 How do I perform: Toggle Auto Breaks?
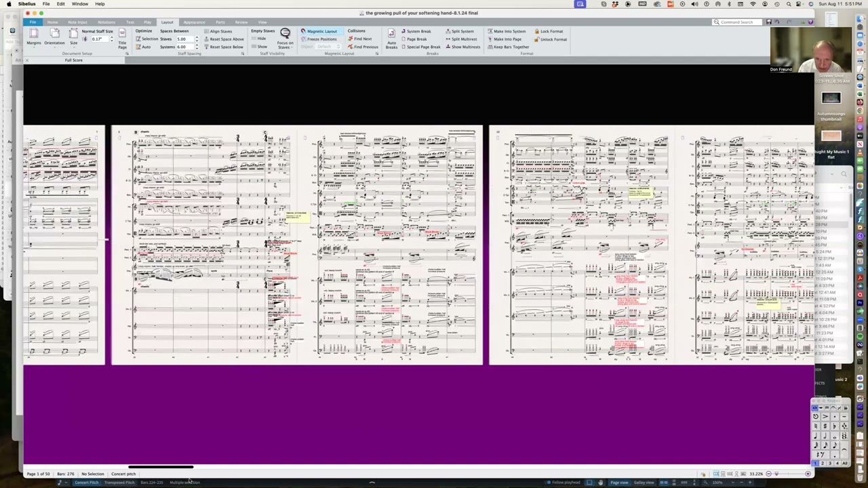[391, 39]
